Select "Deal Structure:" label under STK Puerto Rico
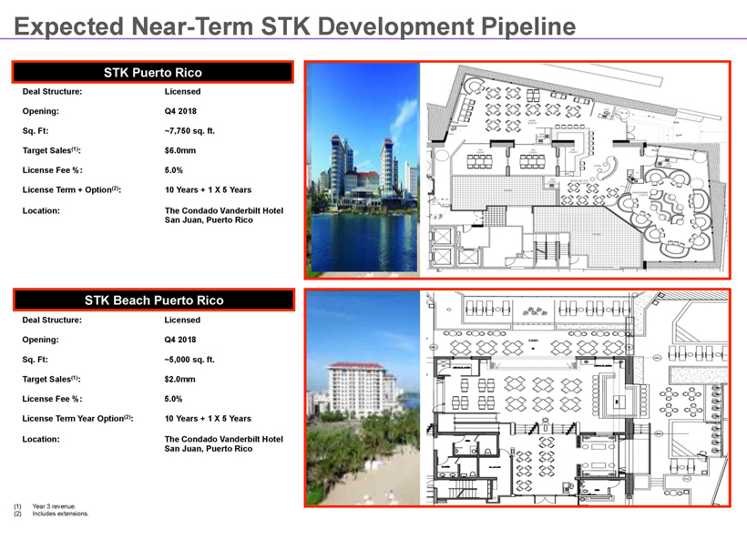 pyautogui.click(x=50, y=92)
